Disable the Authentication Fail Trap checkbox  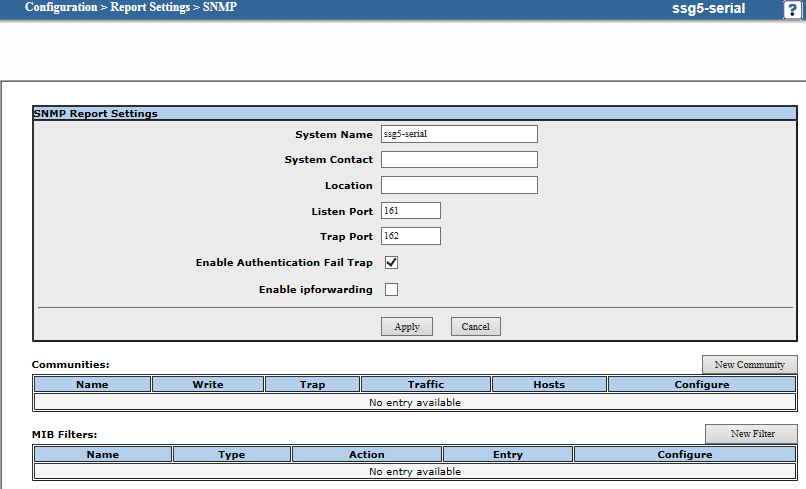tap(392, 263)
